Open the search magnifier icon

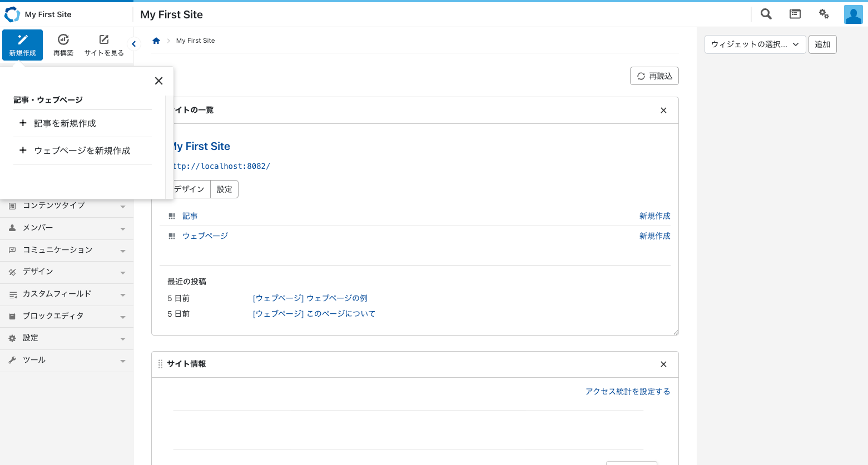tap(766, 14)
